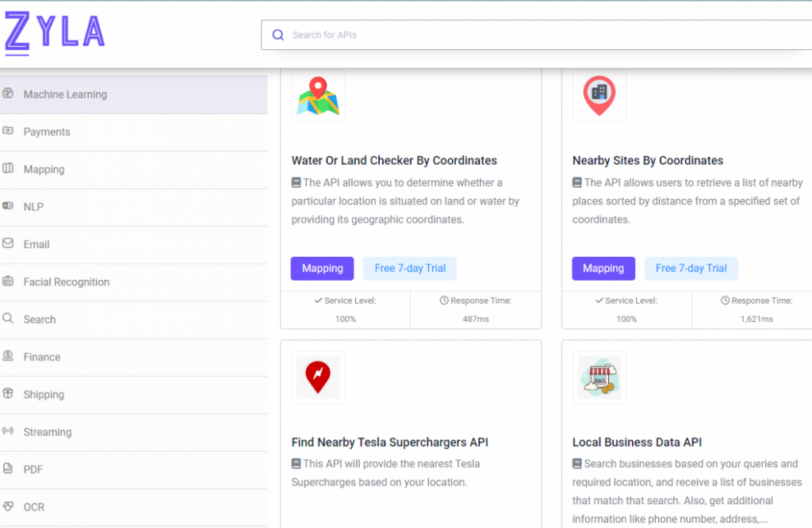Click the Local Business Data description text
The height and width of the screenshot is (528, 812).
(x=688, y=492)
